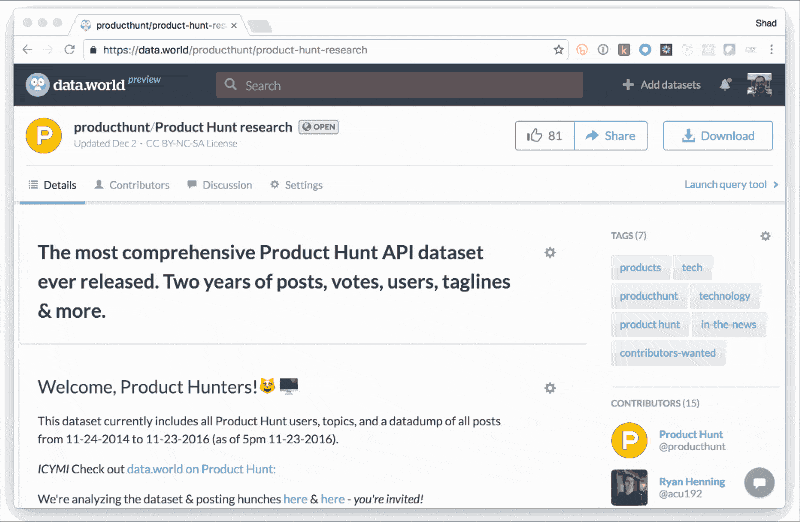
Task: Click 'CC BY-NC-SA License' text
Action: (x=192, y=143)
